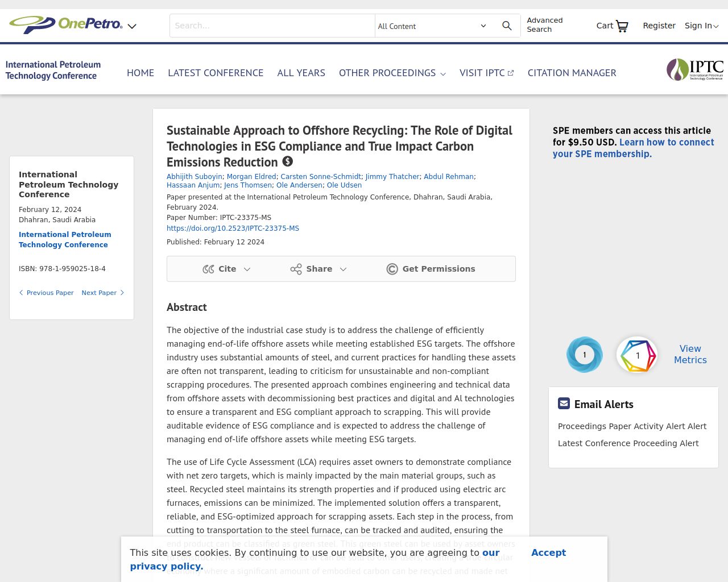Image resolution: width=728 pixels, height=582 pixels.
Task: Select LATEST CONFERENCE menu item
Action: (216, 73)
